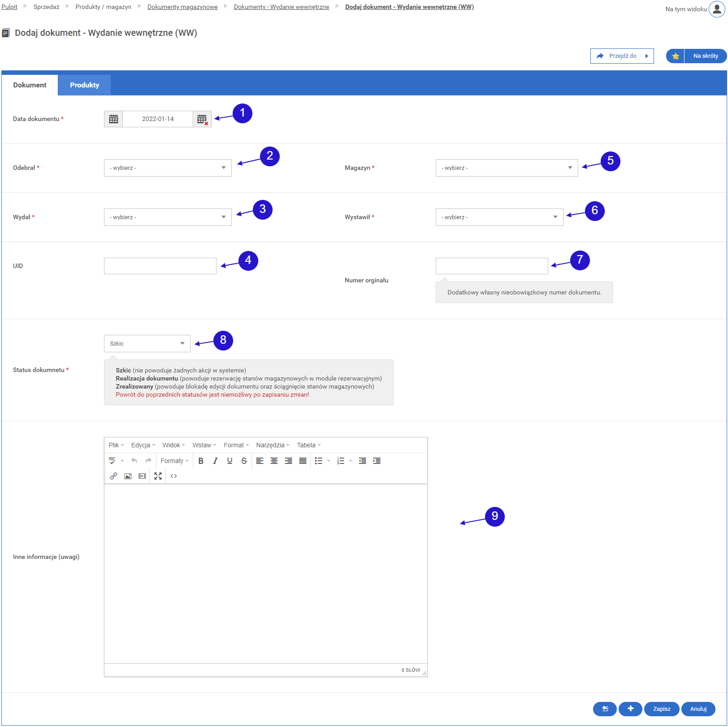Click the Sprzedaż breadcrumb
Viewport: 728px width, 727px height.
point(46,7)
